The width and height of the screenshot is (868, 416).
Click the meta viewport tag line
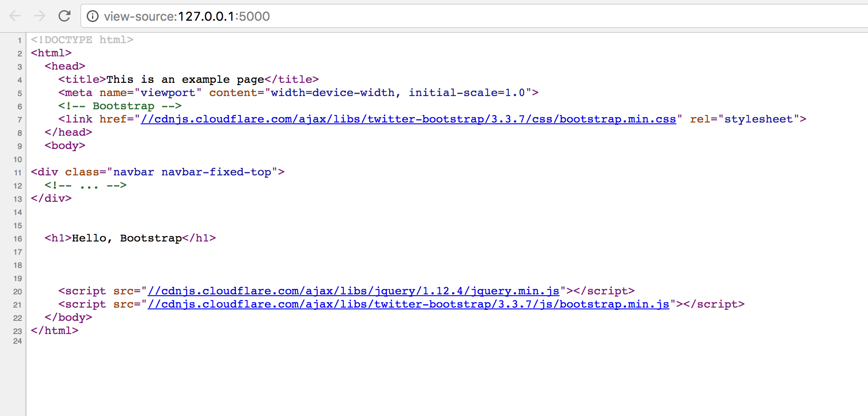click(298, 93)
